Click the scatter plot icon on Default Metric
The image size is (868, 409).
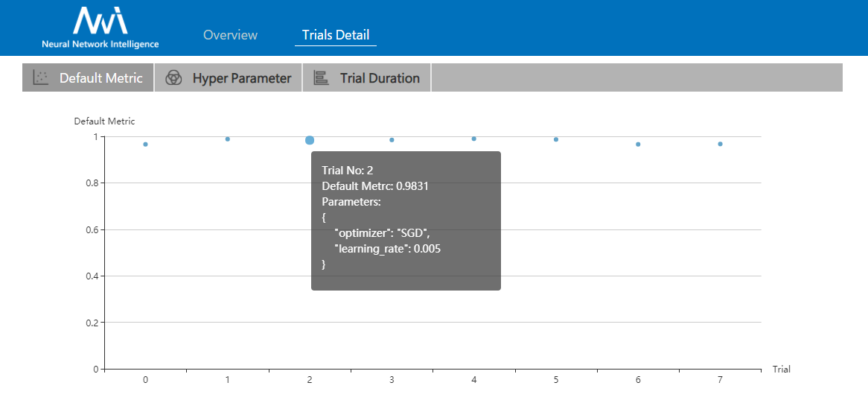(x=41, y=77)
